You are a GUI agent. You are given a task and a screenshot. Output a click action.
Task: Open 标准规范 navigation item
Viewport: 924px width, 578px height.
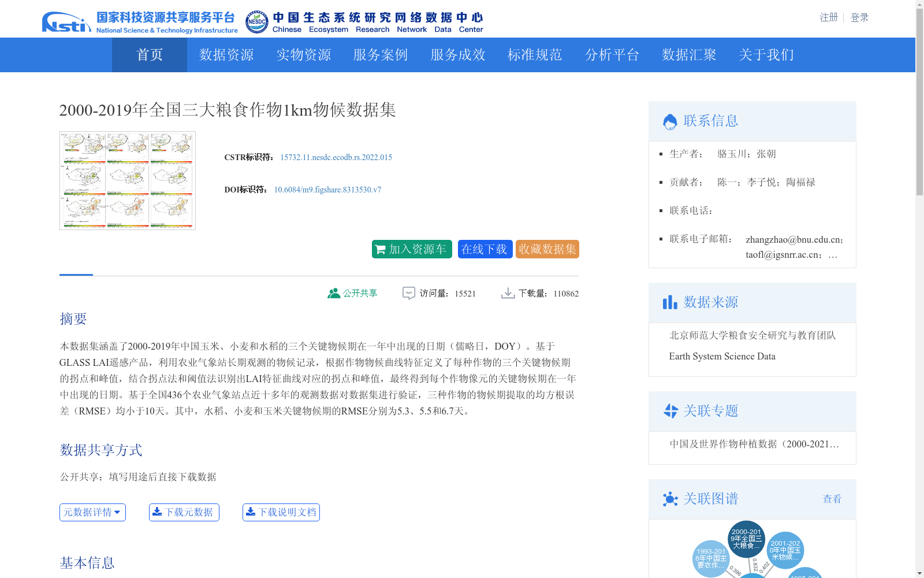535,55
